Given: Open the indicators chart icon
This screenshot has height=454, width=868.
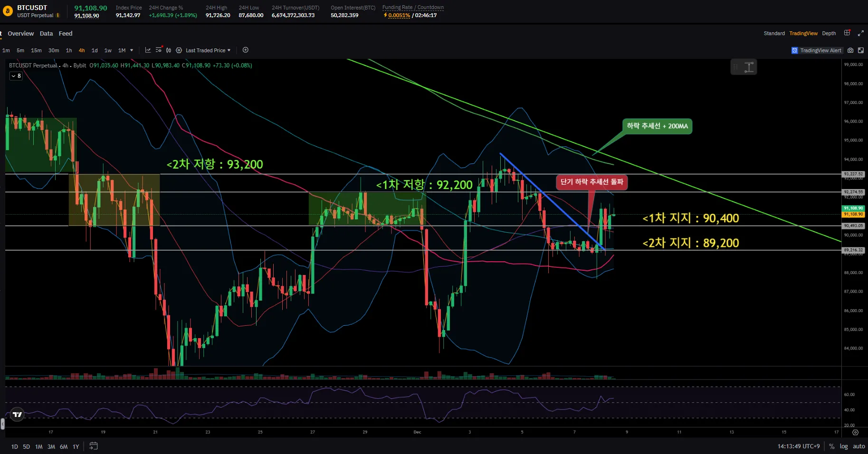Looking at the screenshot, I should [x=148, y=50].
